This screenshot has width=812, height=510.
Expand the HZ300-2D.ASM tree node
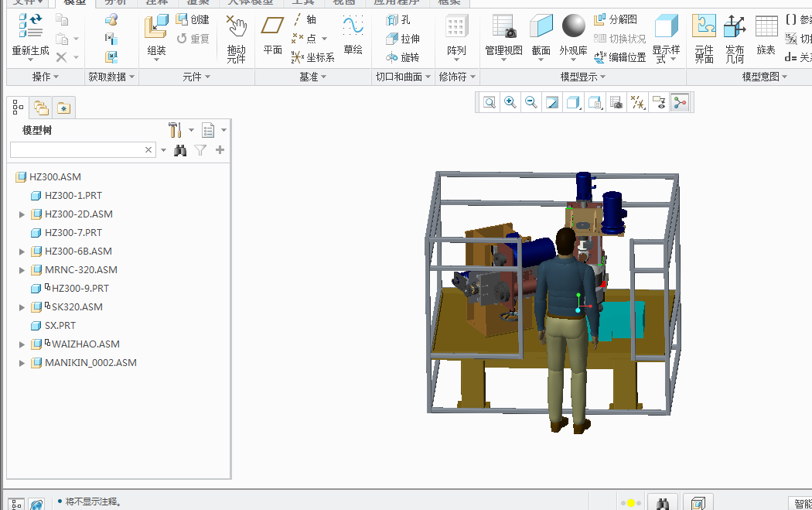tap(22, 214)
